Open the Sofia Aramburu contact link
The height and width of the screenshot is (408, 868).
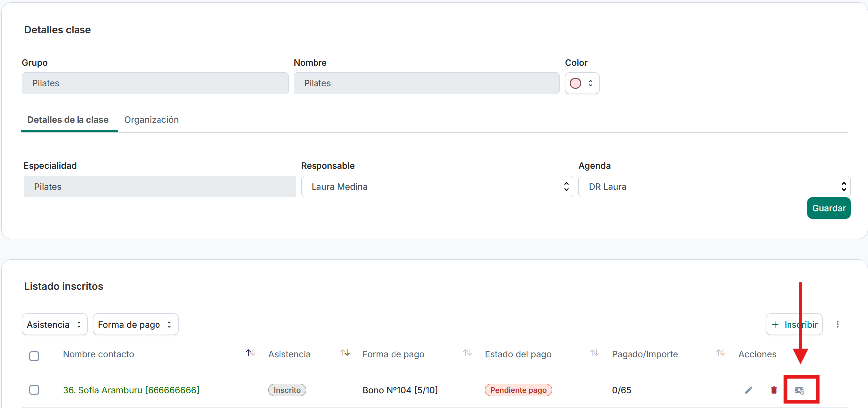[x=131, y=390]
